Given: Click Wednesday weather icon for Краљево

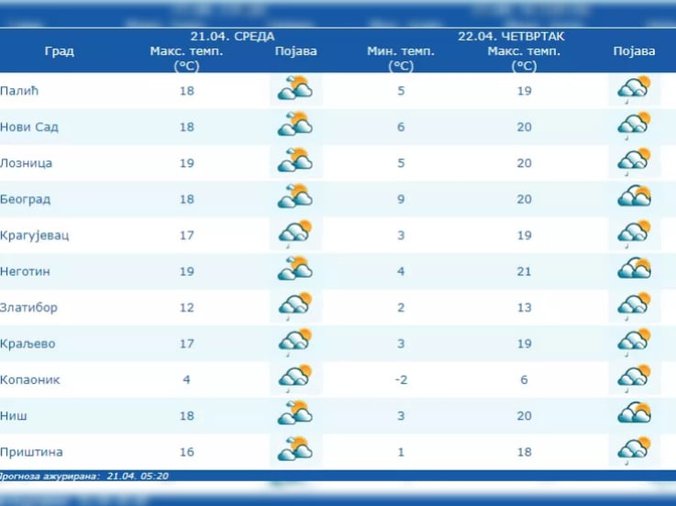Looking at the screenshot, I should [x=296, y=342].
